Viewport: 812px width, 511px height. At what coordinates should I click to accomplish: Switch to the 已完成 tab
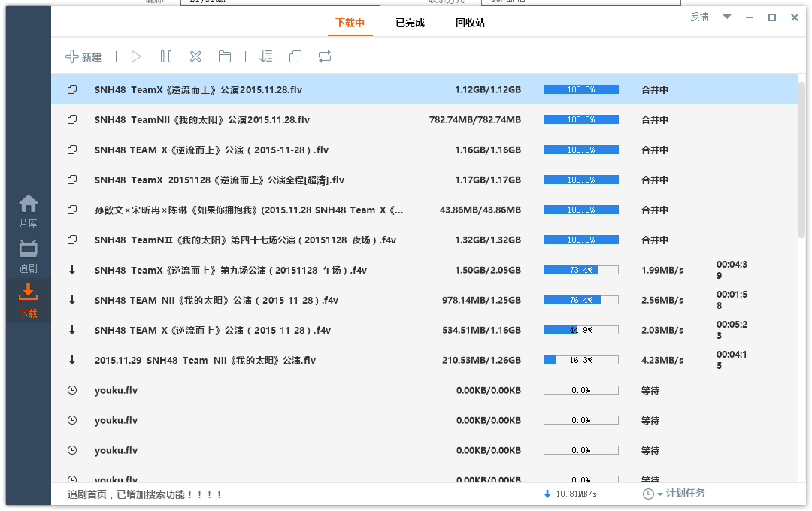click(x=411, y=23)
